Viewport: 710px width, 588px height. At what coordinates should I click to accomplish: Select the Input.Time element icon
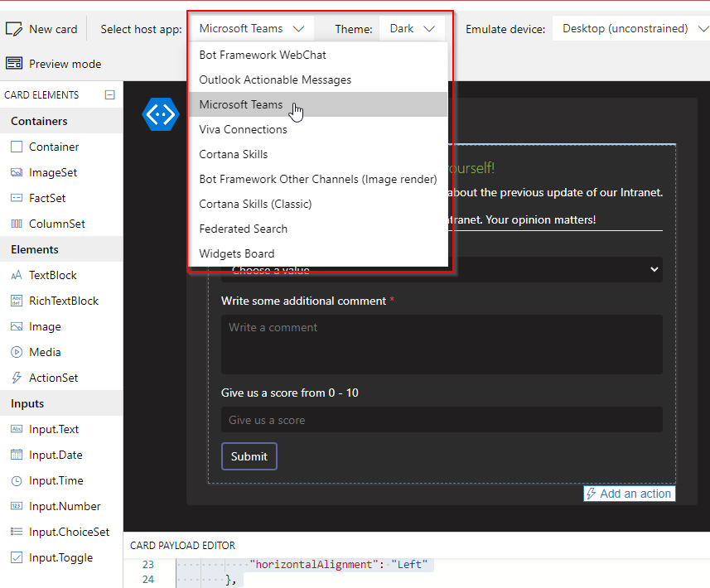pos(17,480)
